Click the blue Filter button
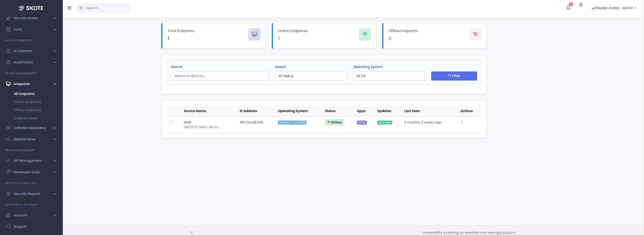 [x=454, y=76]
